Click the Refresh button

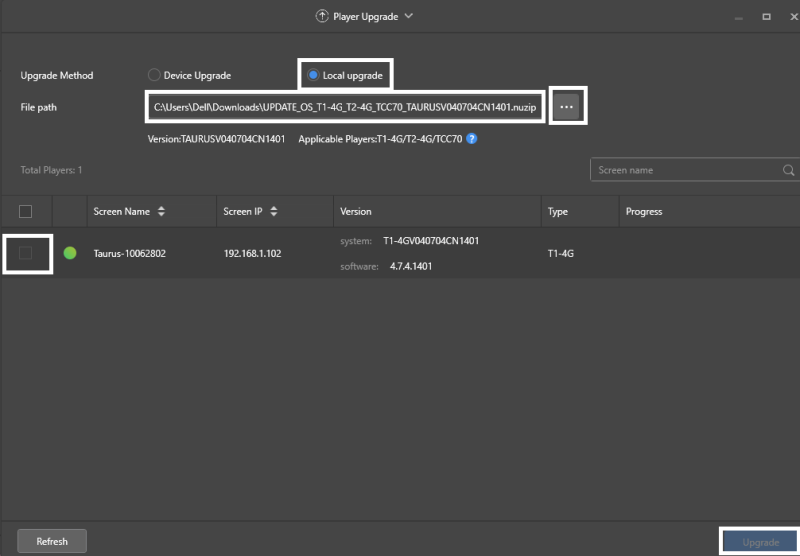click(52, 541)
